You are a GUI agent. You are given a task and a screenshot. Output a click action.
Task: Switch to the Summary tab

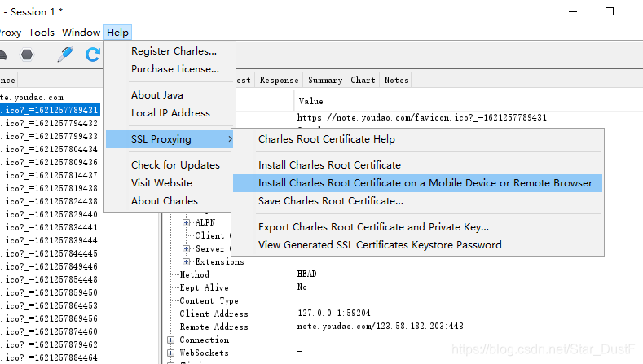point(325,81)
